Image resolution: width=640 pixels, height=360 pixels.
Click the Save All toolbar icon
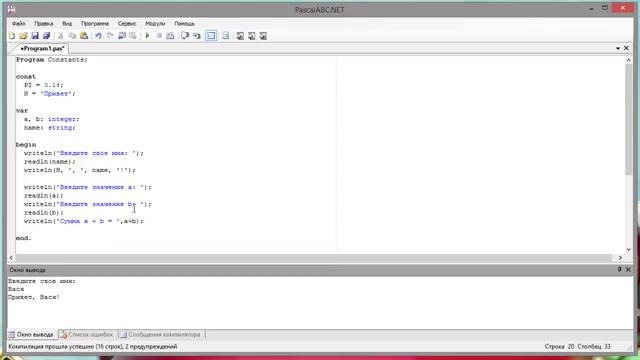tap(47, 36)
